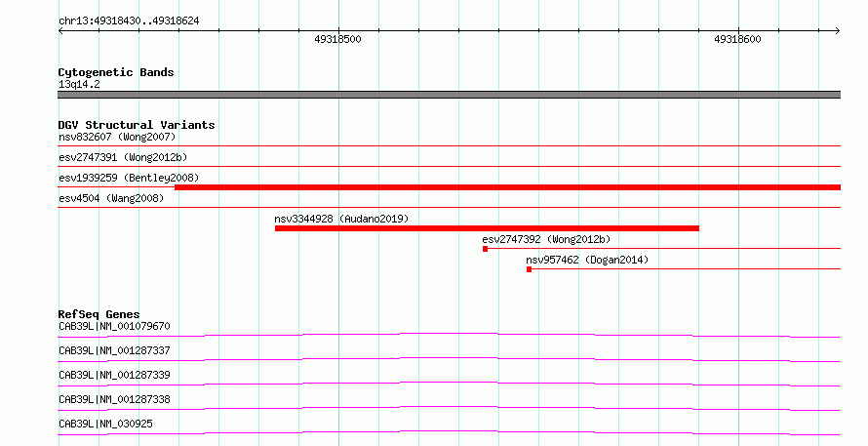Click variant esv4504 (Wang2008) label
868x446 pixels.
(x=111, y=198)
